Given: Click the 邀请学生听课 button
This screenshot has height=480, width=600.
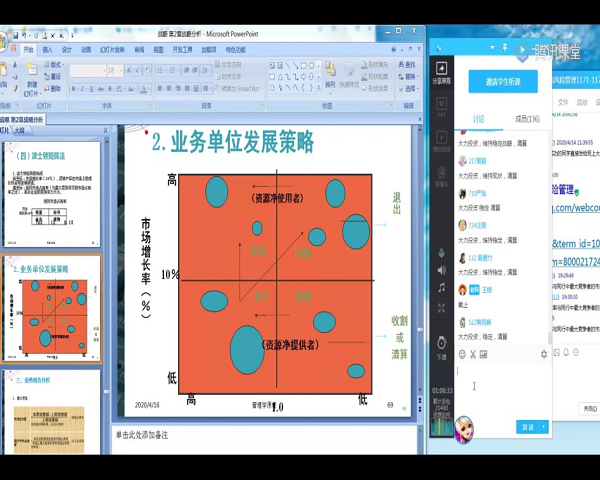Looking at the screenshot, I should click(503, 82).
